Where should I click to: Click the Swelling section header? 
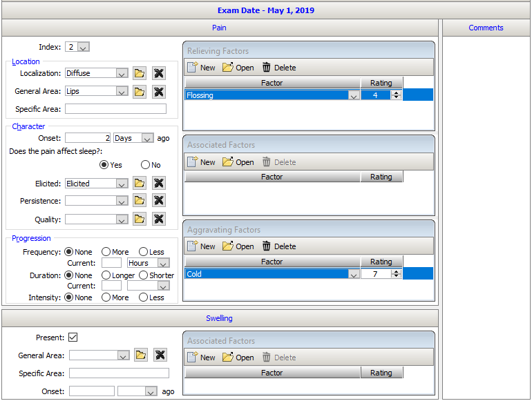click(219, 318)
